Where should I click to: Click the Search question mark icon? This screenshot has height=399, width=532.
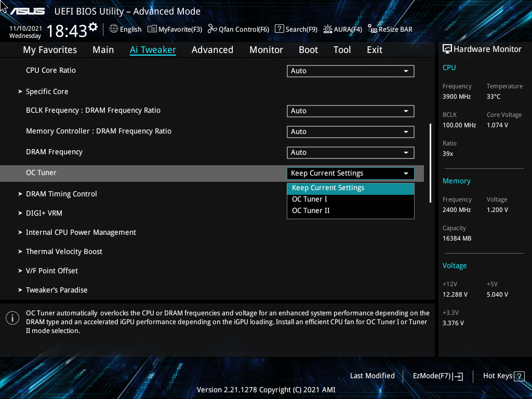coord(279,29)
